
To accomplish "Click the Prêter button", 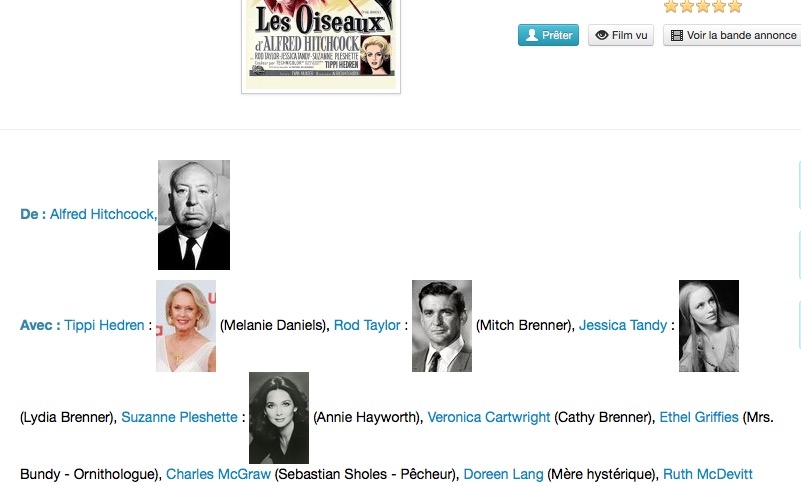I will pos(548,35).
